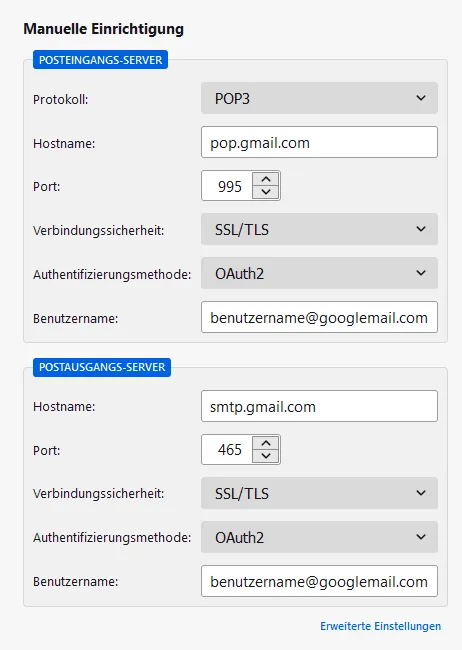Click the outgoing Hostname field smtp.gmail.com
Image resolution: width=462 pixels, height=650 pixels.
point(319,406)
